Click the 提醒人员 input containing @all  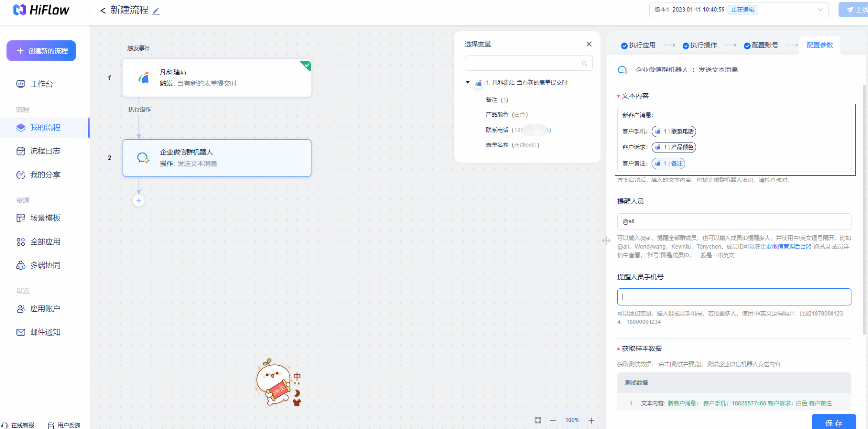(734, 221)
